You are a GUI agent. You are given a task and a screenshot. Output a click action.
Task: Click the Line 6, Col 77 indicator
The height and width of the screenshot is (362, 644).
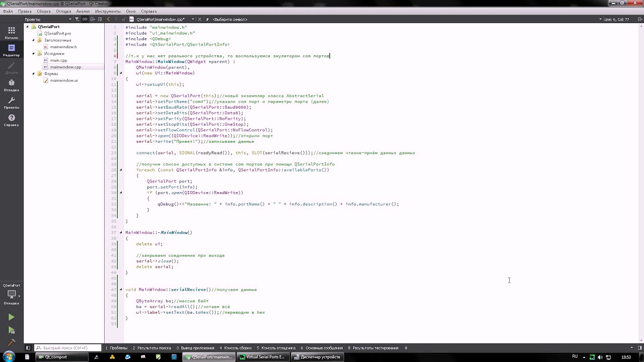click(616, 19)
